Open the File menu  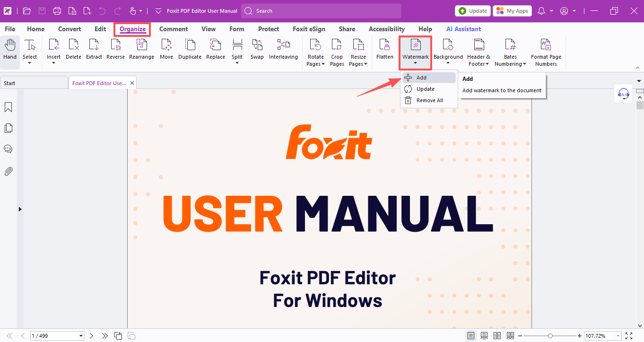coord(10,29)
